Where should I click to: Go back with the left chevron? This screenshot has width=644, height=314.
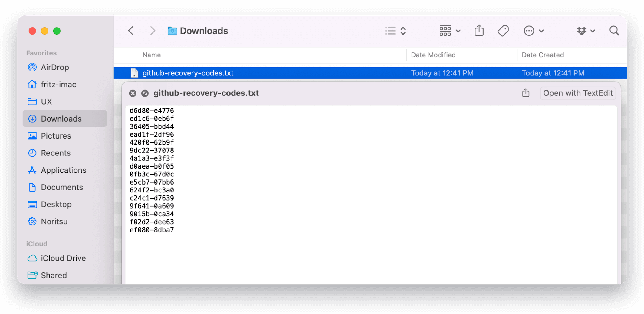tap(131, 31)
